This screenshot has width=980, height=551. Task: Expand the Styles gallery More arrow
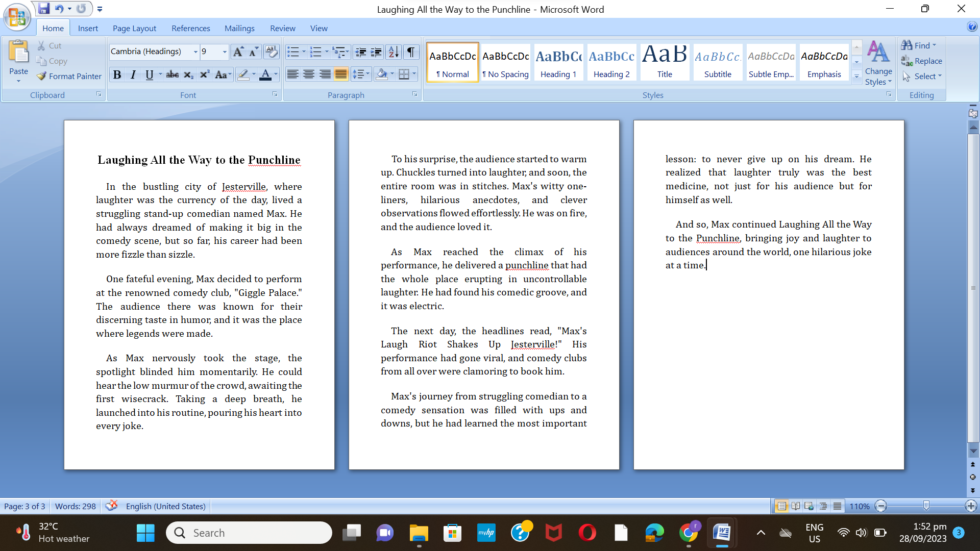pos(857,76)
